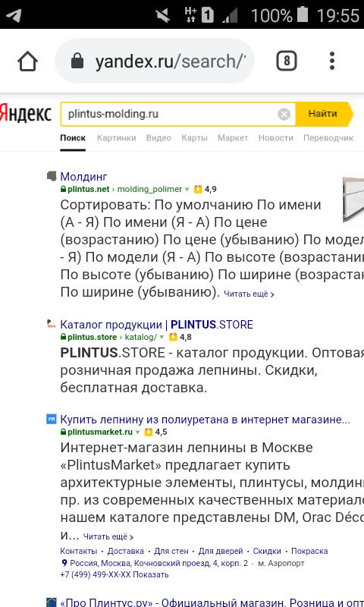Switch to the Новости tab
The image size is (364, 607).
pos(276,138)
